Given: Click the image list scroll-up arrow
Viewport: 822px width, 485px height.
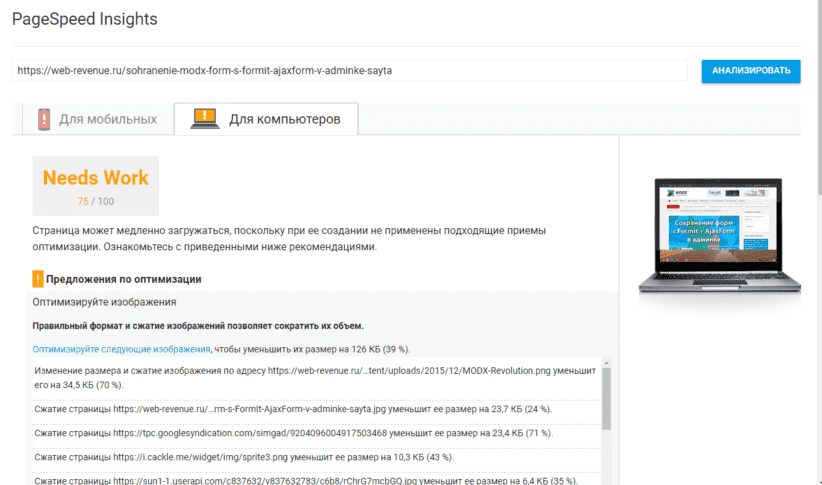Looking at the screenshot, I should click(x=606, y=363).
